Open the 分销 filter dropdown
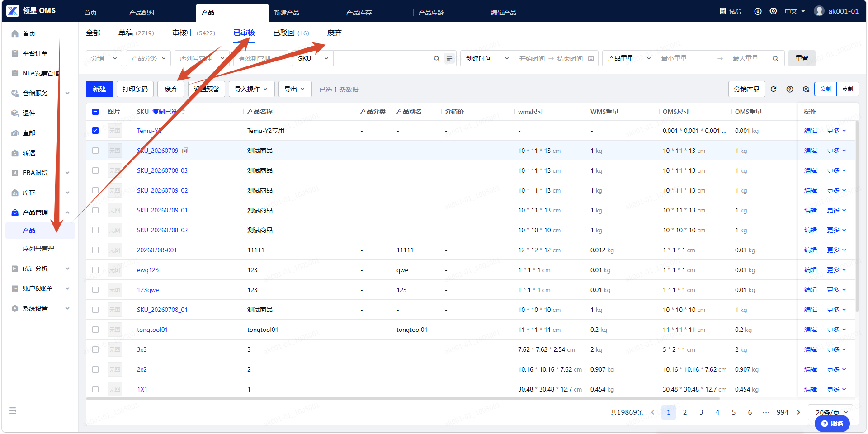This screenshot has width=868, height=434. [x=104, y=58]
